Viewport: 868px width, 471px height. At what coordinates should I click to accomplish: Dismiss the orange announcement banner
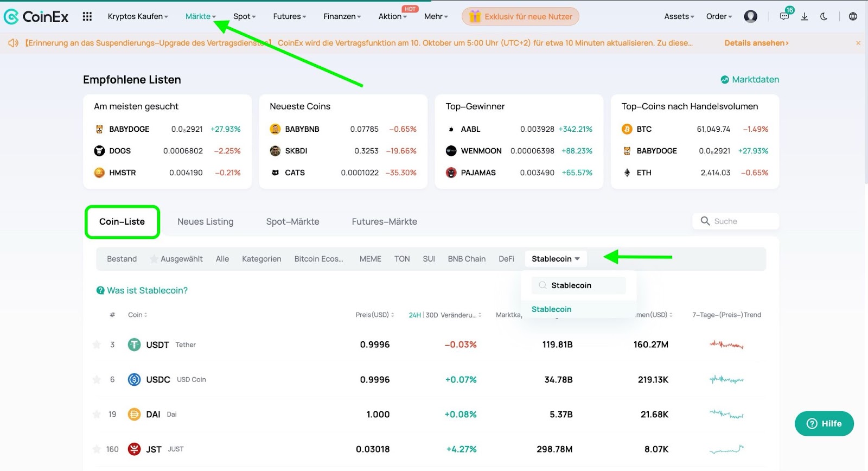pyautogui.click(x=858, y=43)
